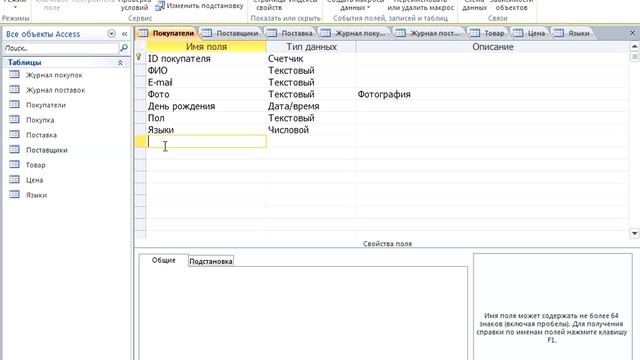This screenshot has width=640, height=360.
Task: Click the Счетчик data type cell
Action: [311, 59]
